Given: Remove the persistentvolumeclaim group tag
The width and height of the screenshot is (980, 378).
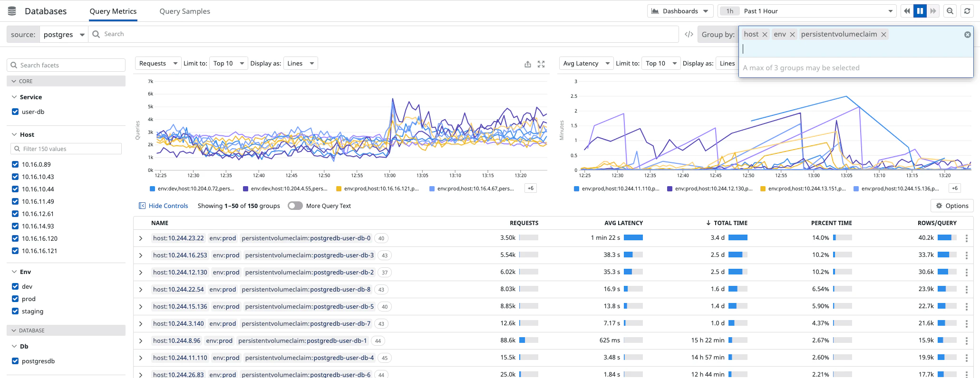Looking at the screenshot, I should tap(883, 35).
